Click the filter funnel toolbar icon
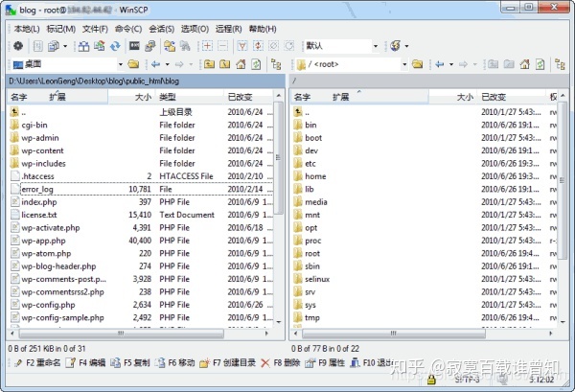 [242, 46]
